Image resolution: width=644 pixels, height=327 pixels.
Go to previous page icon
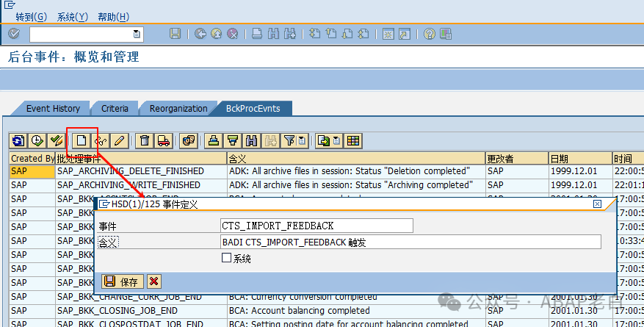[331, 34]
